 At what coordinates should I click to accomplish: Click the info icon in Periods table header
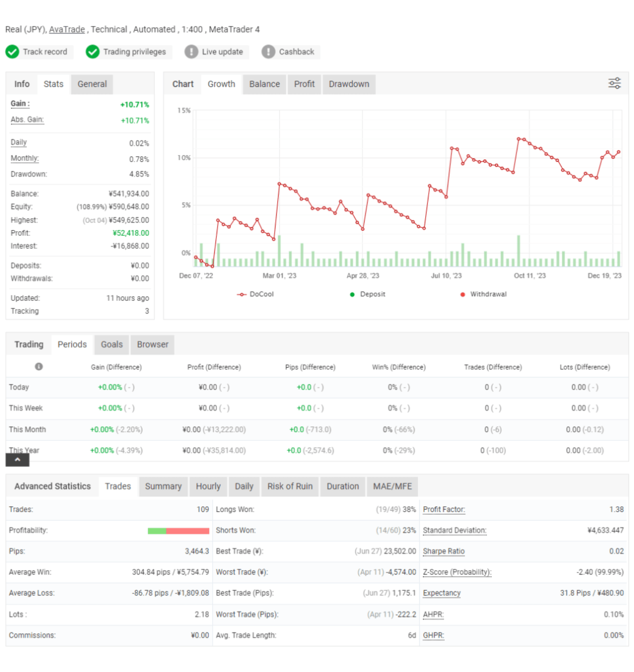39,366
